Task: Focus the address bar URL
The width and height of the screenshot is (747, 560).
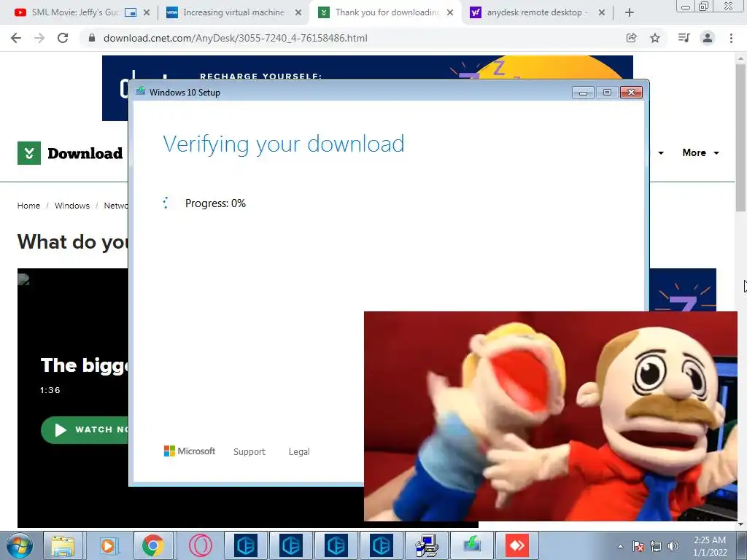Action: coord(236,38)
